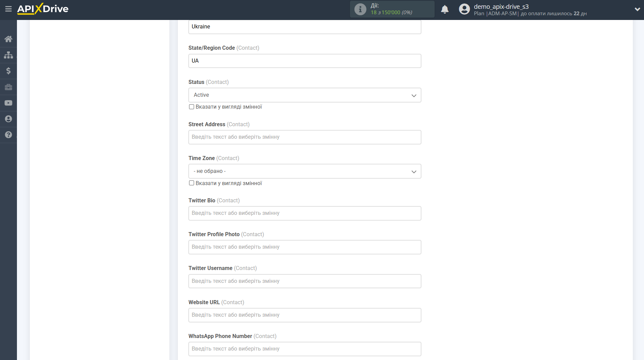Open the Time Zone dropdown
The width and height of the screenshot is (644, 360).
(x=305, y=171)
